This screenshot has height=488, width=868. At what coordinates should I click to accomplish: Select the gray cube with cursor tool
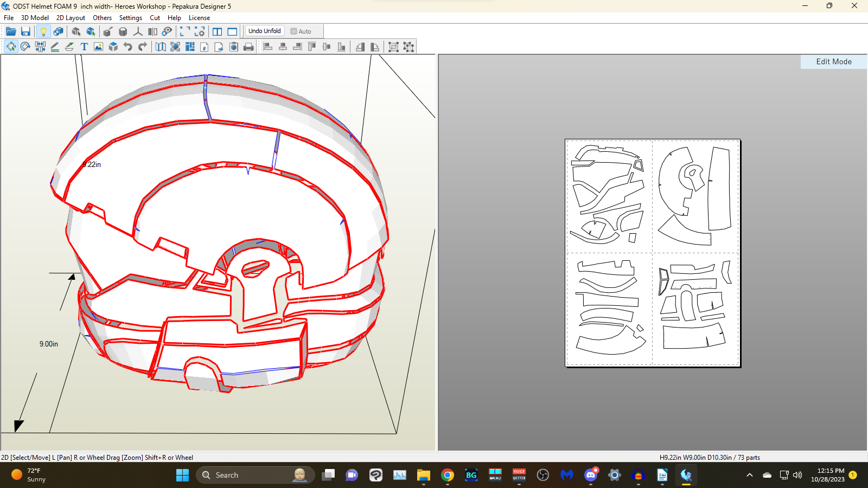point(76,31)
